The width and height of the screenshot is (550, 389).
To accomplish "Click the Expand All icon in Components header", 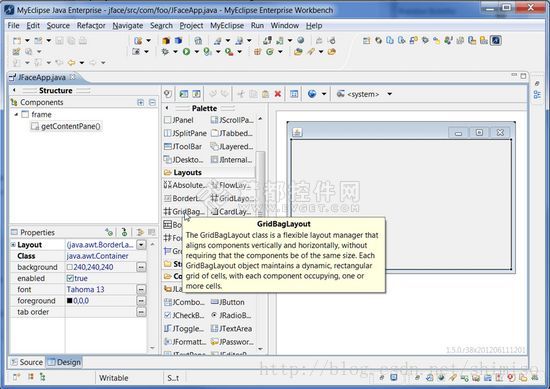I will tap(141, 102).
